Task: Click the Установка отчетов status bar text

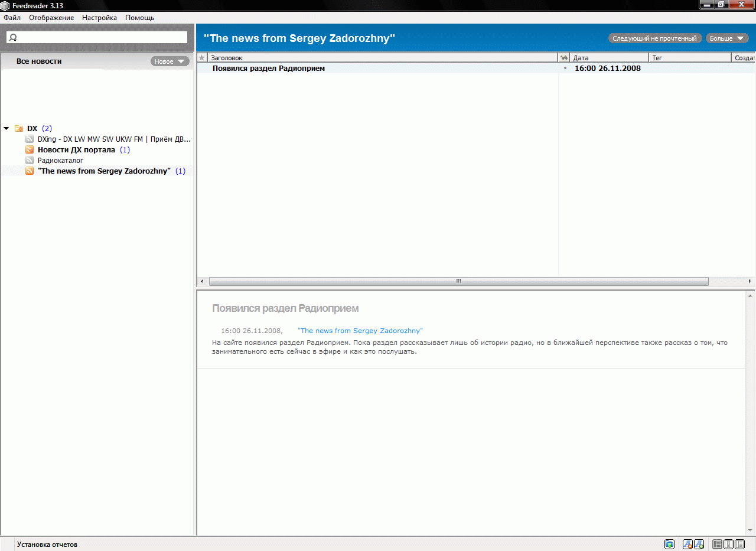Action: click(47, 545)
